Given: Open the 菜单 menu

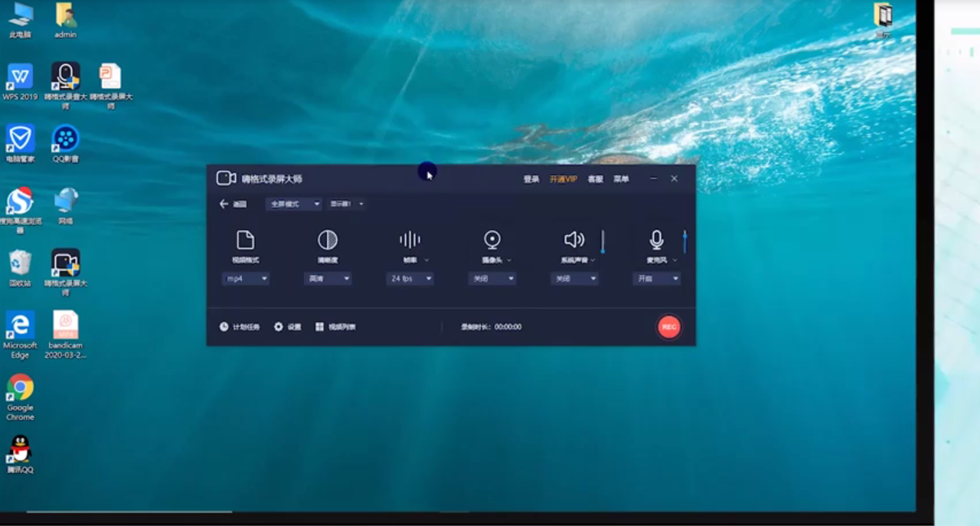Looking at the screenshot, I should pyautogui.click(x=621, y=179).
